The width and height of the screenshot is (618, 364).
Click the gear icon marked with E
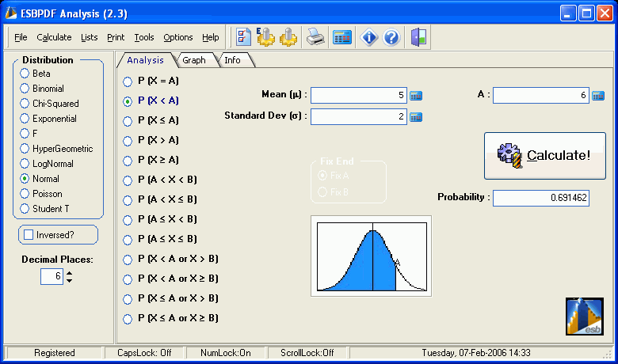265,37
